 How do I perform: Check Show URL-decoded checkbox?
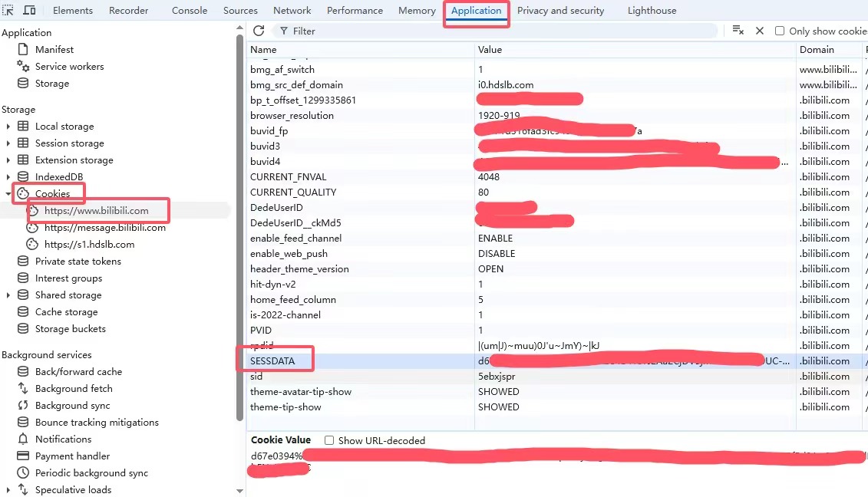coord(329,440)
